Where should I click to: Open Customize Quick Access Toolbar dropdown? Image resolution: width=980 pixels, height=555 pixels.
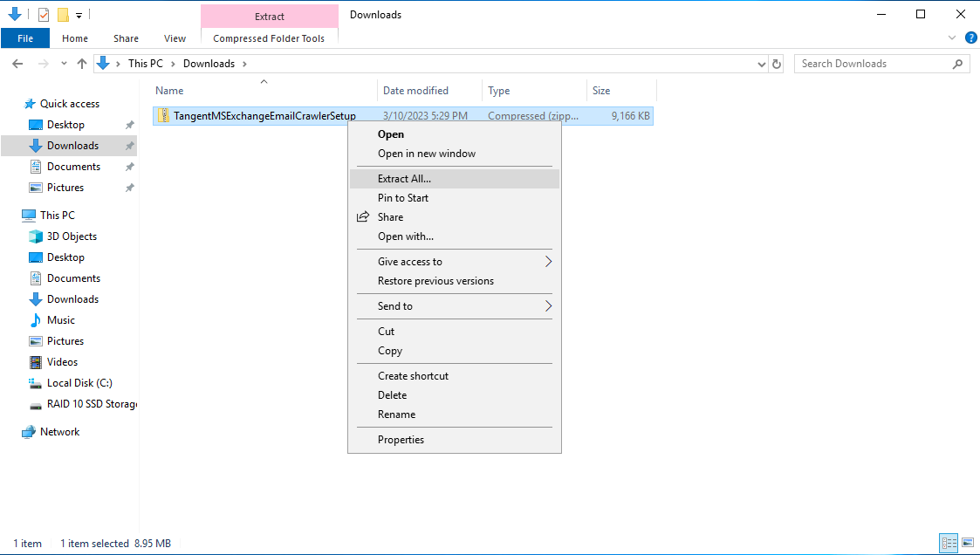[x=79, y=15]
